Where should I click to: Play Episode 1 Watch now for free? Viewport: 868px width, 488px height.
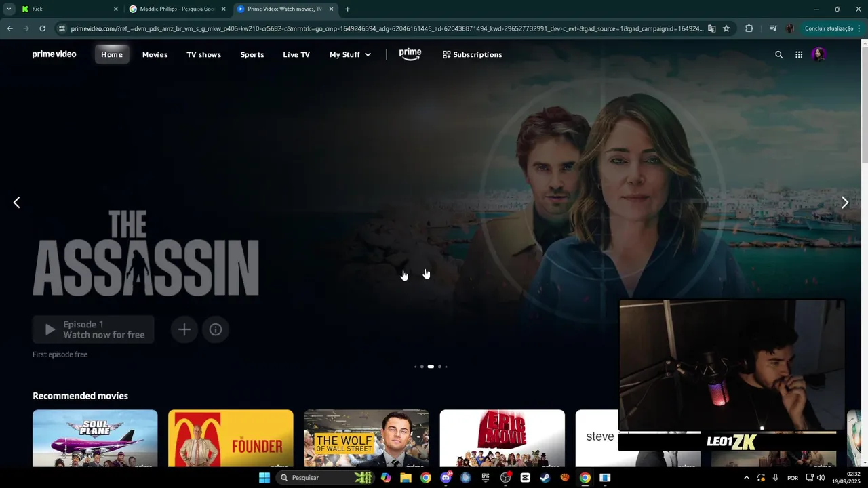click(x=94, y=329)
